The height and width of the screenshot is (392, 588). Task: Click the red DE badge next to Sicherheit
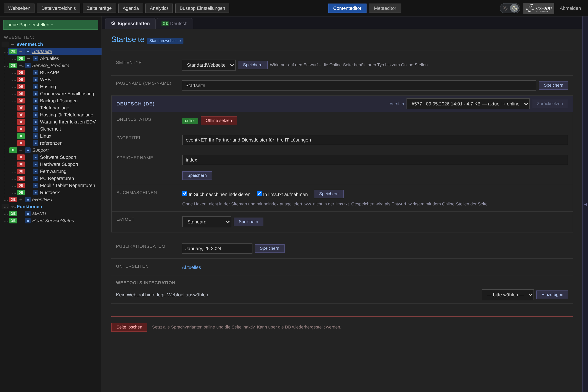pyautogui.click(x=21, y=129)
